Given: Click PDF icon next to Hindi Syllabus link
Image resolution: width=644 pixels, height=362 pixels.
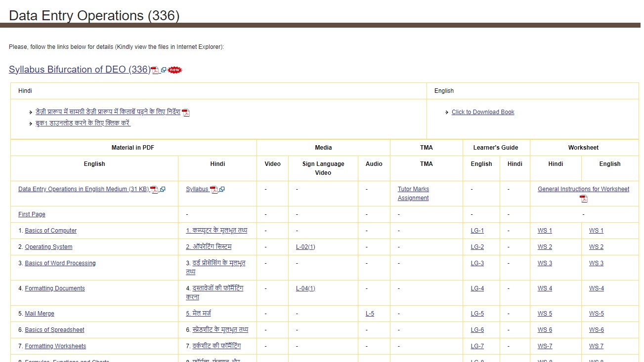Looking at the screenshot, I should 214,190.
